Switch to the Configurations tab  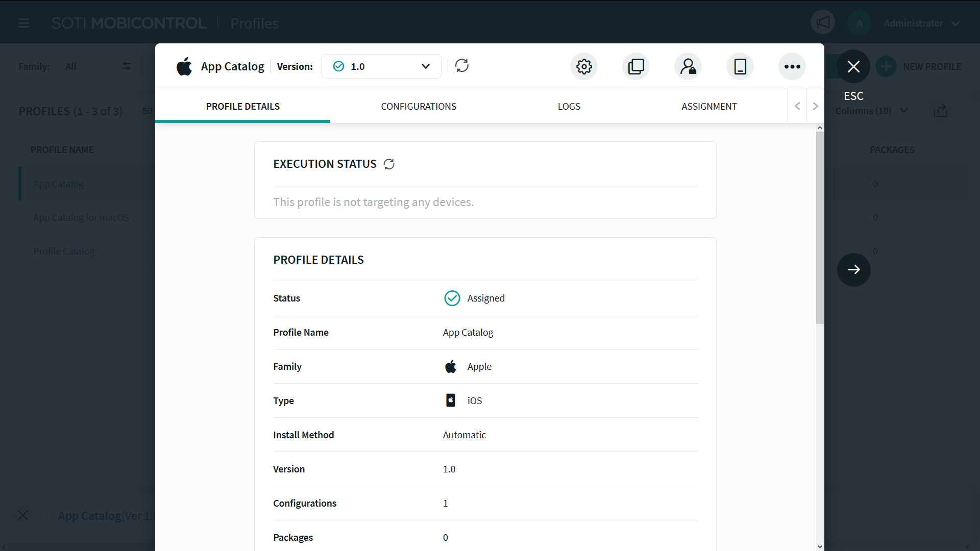click(x=418, y=106)
